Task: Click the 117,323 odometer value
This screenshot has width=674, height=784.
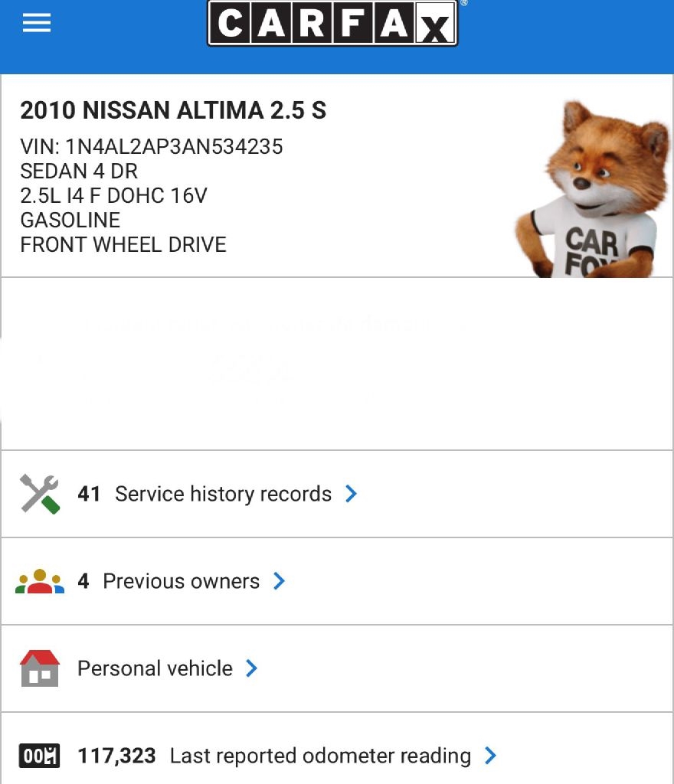Action: [116, 756]
